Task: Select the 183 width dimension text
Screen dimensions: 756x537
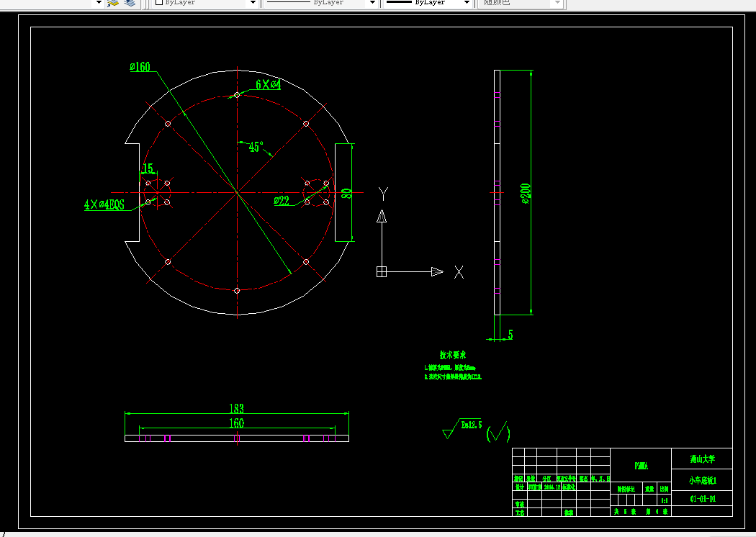Action: click(236, 409)
